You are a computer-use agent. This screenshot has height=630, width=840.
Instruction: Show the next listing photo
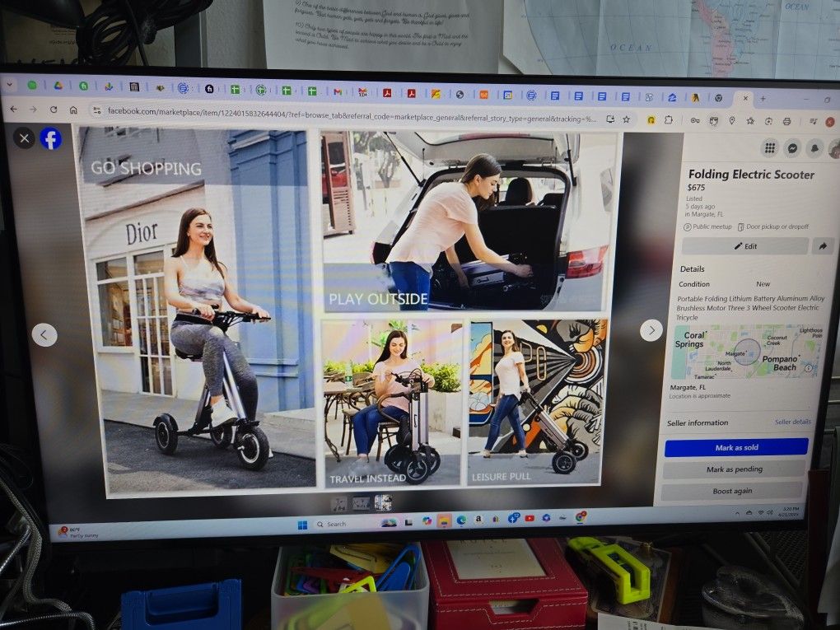point(651,330)
